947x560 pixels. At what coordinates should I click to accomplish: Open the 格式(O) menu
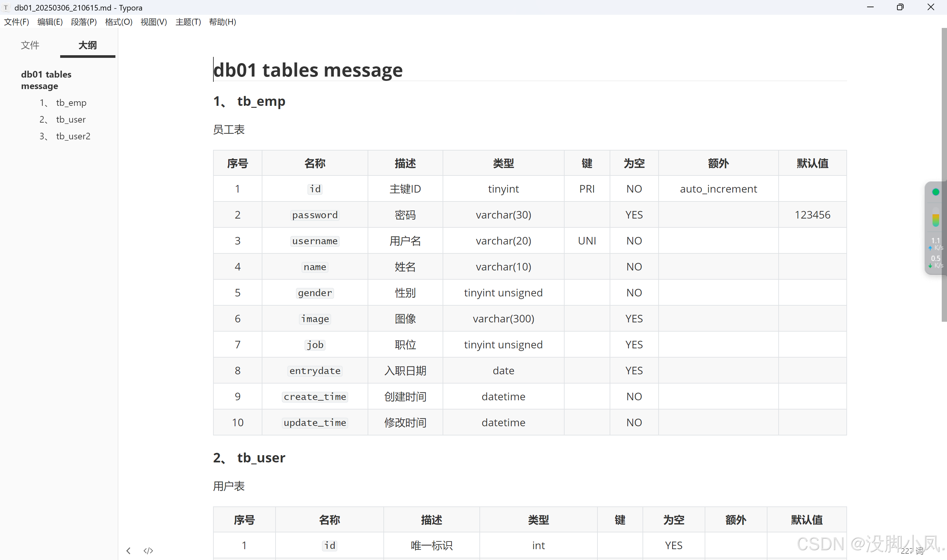point(118,22)
